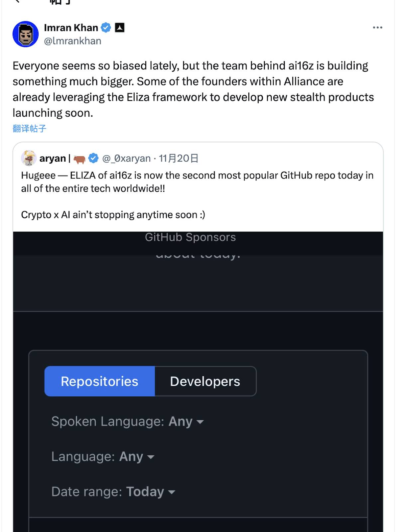Open Spoken Language Any dropdown
Viewport: 404px width, 532px height.
(127, 422)
